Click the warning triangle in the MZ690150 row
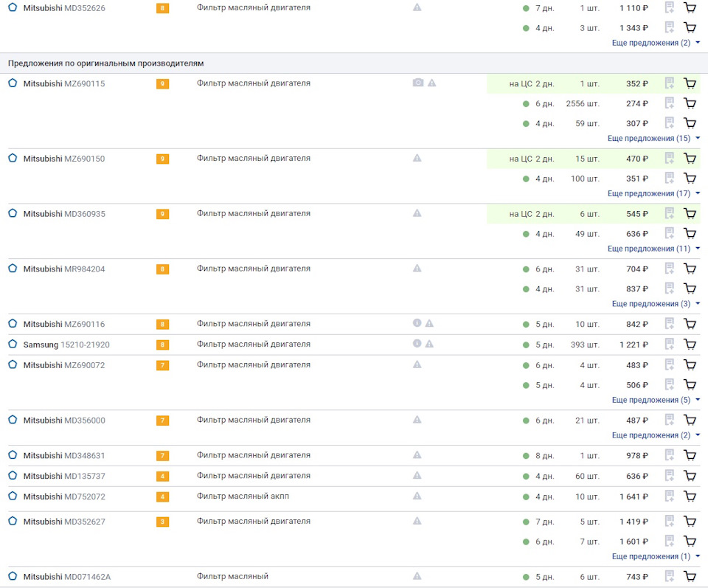Screen dimensions: 708x588 pos(417,158)
